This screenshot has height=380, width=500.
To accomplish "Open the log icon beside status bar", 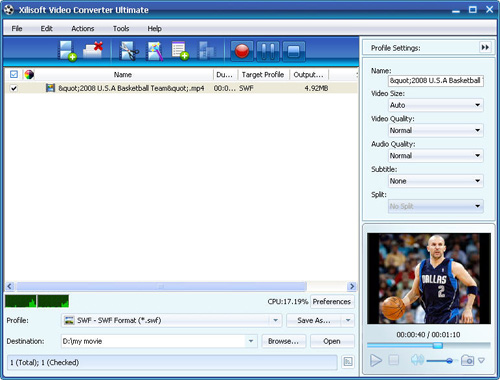I will [348, 362].
